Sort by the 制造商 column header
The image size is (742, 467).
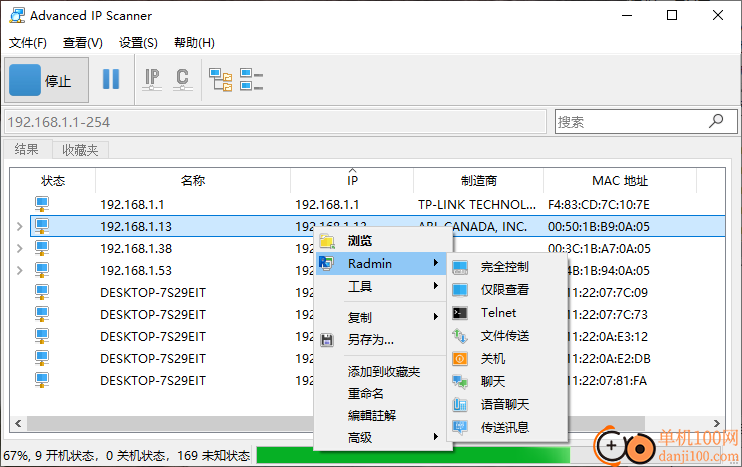pos(478,181)
